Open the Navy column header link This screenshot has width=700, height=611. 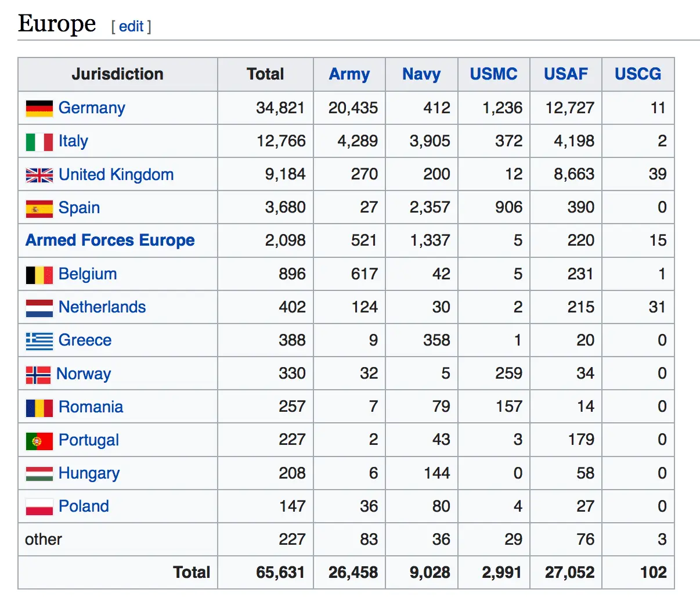(421, 74)
